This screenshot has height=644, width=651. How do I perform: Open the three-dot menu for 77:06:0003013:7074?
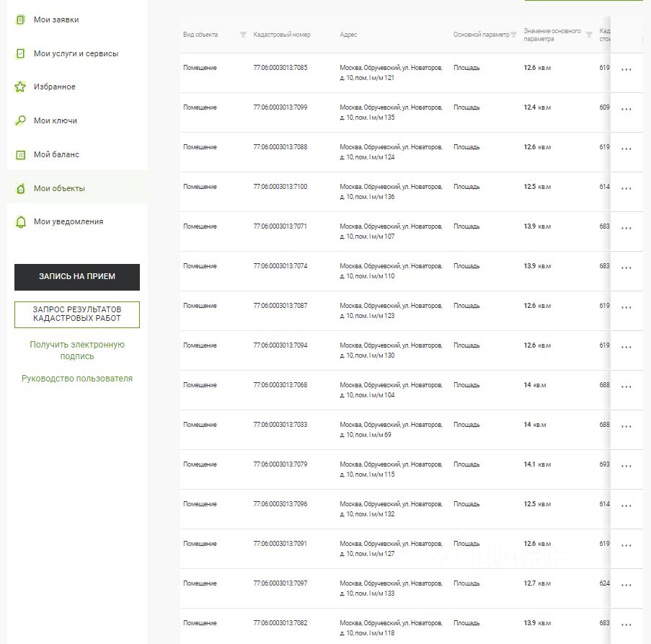coord(626,268)
